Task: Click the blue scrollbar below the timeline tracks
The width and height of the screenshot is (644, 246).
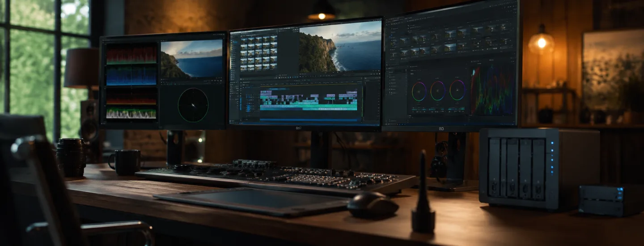Action: pos(309,120)
